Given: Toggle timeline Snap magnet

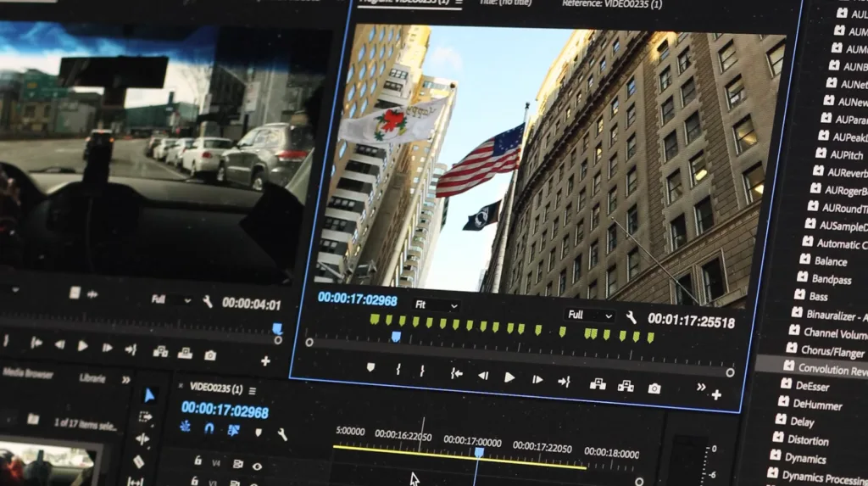Looking at the screenshot, I should [x=209, y=427].
